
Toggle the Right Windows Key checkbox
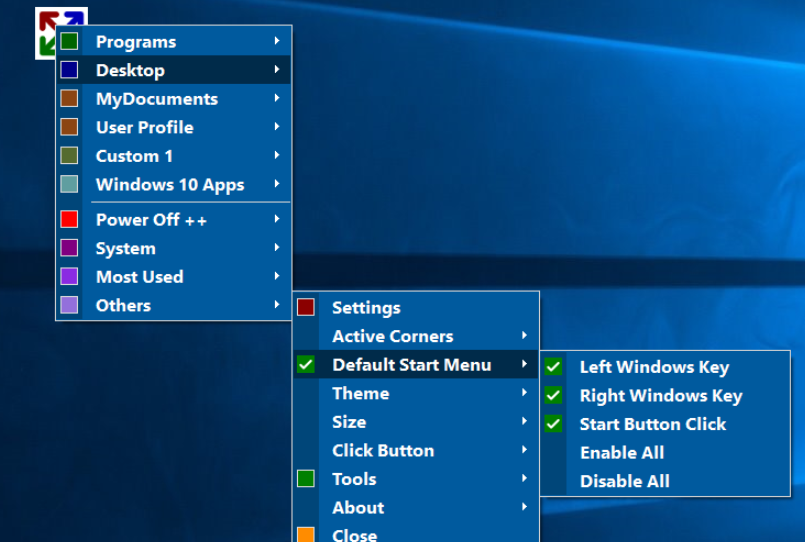click(x=553, y=396)
